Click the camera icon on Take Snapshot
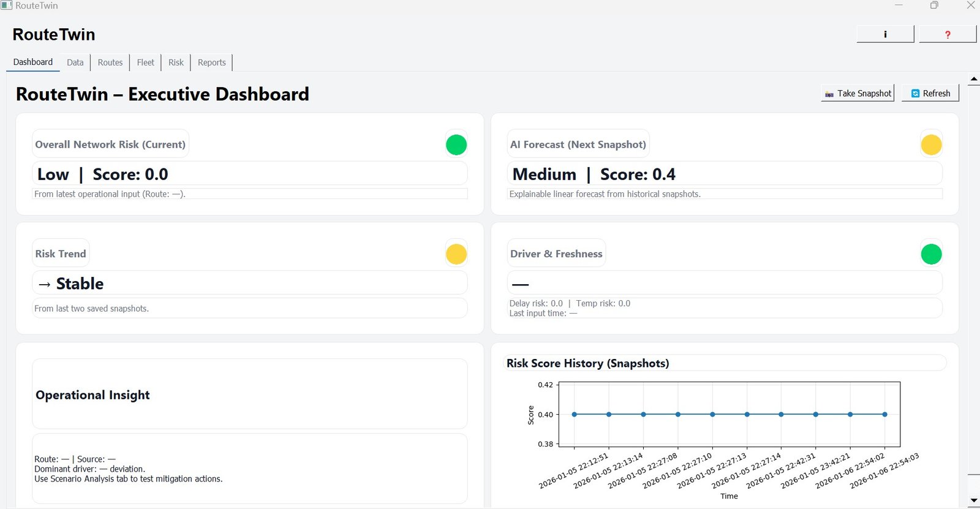The width and height of the screenshot is (980, 509). (x=829, y=94)
